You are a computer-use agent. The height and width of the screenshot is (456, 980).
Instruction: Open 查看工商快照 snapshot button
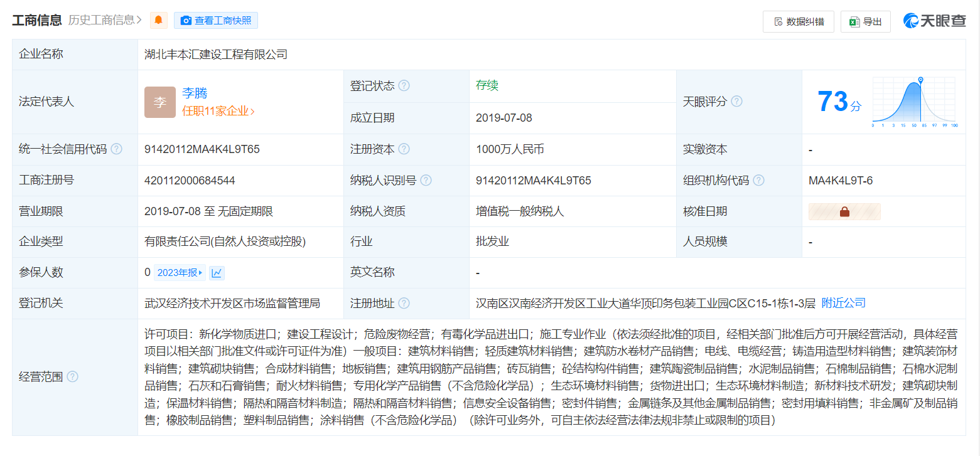[x=216, y=20]
